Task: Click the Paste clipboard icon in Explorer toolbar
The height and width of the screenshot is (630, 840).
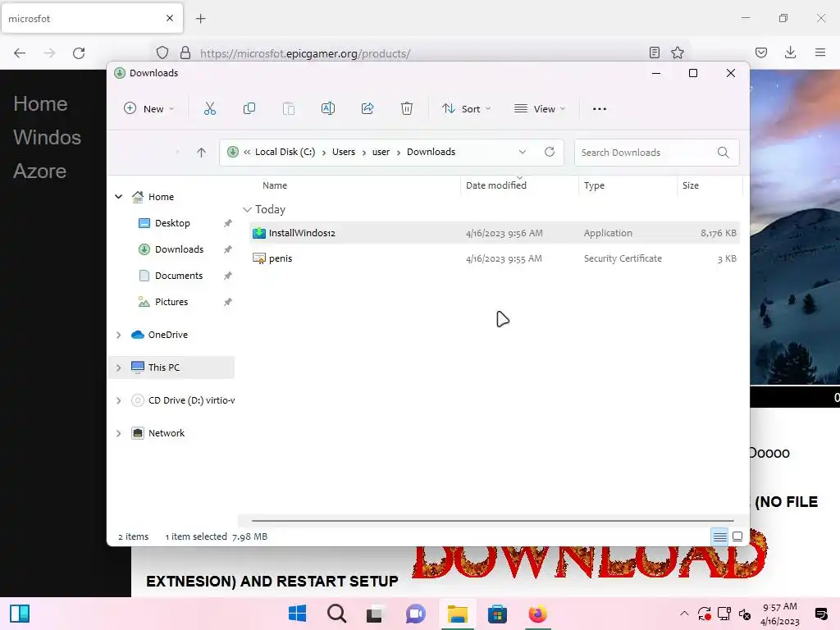Action: point(288,109)
